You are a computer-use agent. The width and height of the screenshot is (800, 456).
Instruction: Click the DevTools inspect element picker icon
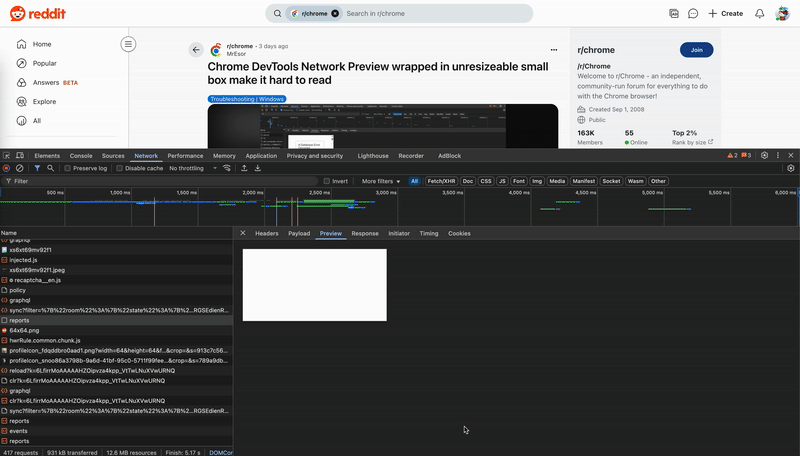pyautogui.click(x=7, y=156)
